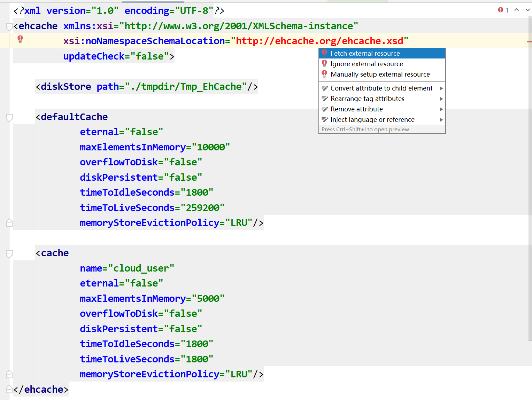Collapse the defaultCache block fold arrow
The image size is (532, 400).
pyautogui.click(x=9, y=117)
